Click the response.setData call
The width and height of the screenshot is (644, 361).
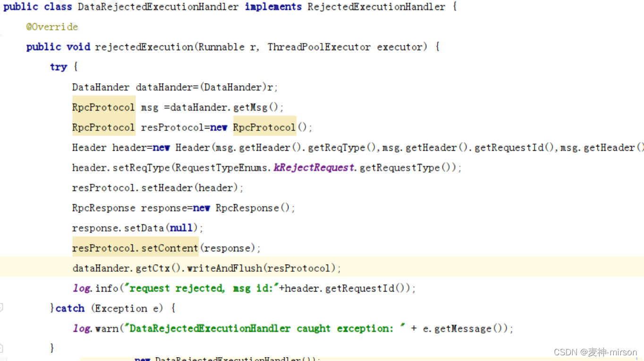coord(118,228)
